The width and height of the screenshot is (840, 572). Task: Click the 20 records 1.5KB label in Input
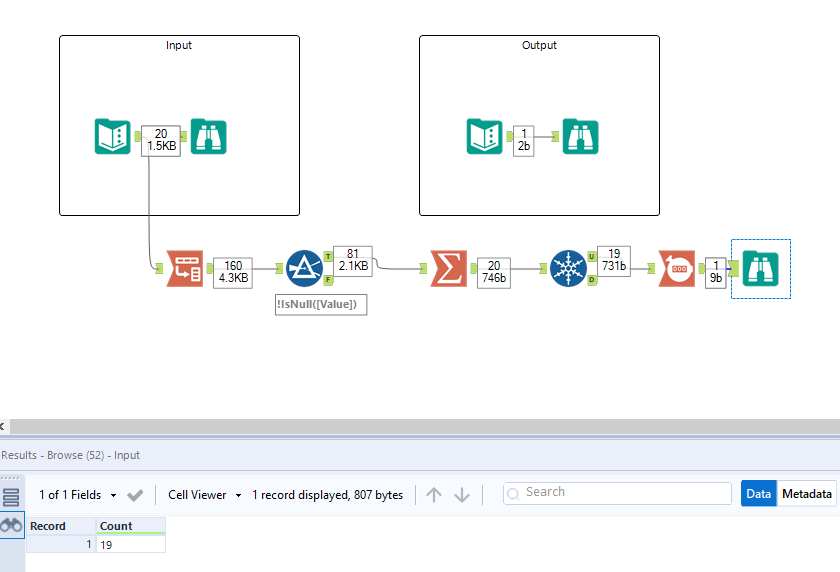tap(161, 140)
